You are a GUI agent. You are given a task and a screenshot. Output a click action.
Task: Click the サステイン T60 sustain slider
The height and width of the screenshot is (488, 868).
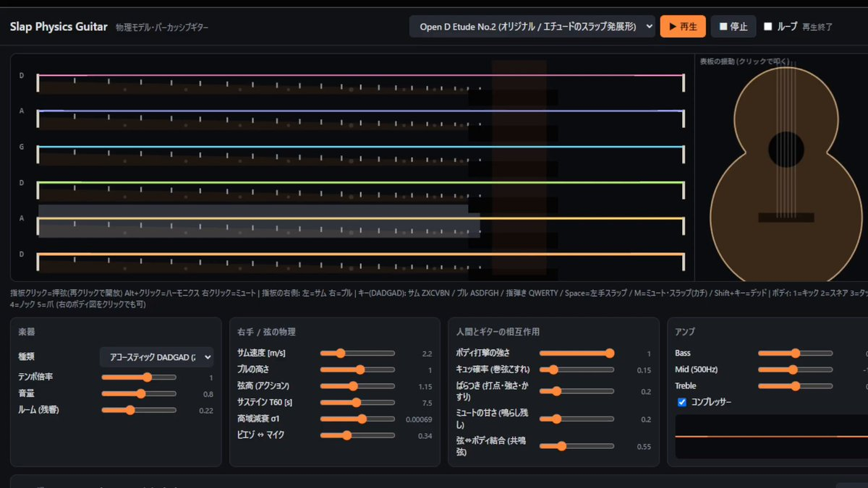[358, 403]
